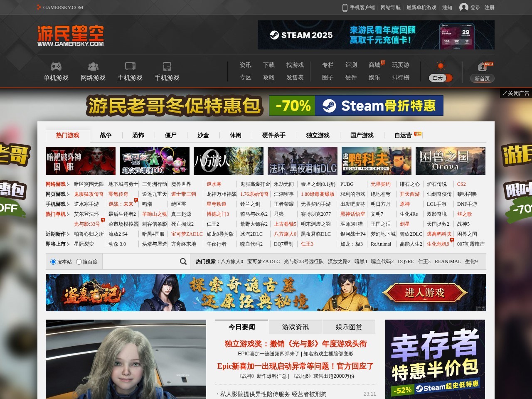Click the 游民星空 site logo
532x399 pixels.
[71, 36]
